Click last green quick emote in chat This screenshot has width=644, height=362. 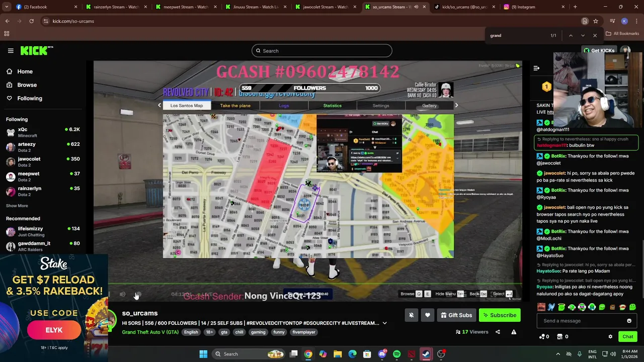click(632, 307)
